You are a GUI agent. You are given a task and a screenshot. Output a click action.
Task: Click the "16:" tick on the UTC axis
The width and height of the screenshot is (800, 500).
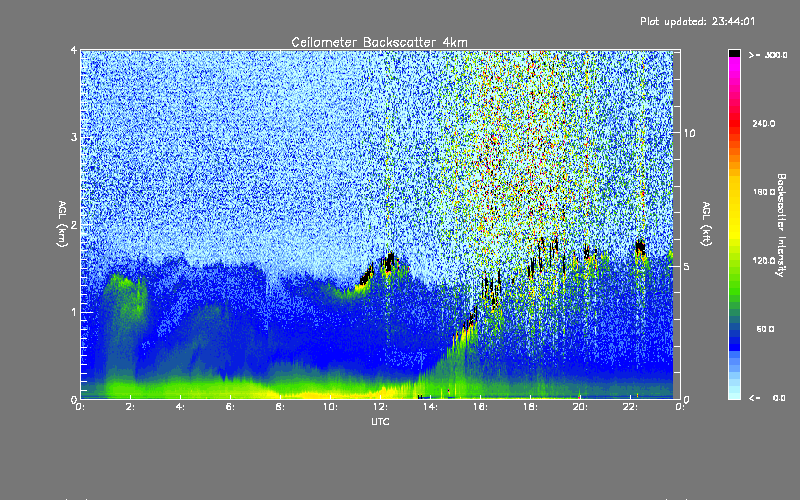coord(480,407)
